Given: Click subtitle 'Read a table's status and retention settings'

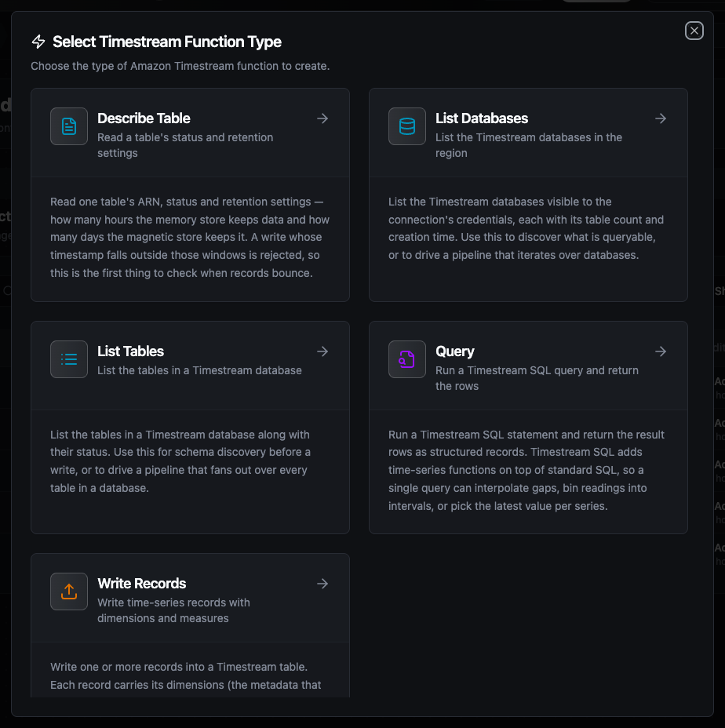Looking at the screenshot, I should coord(185,145).
